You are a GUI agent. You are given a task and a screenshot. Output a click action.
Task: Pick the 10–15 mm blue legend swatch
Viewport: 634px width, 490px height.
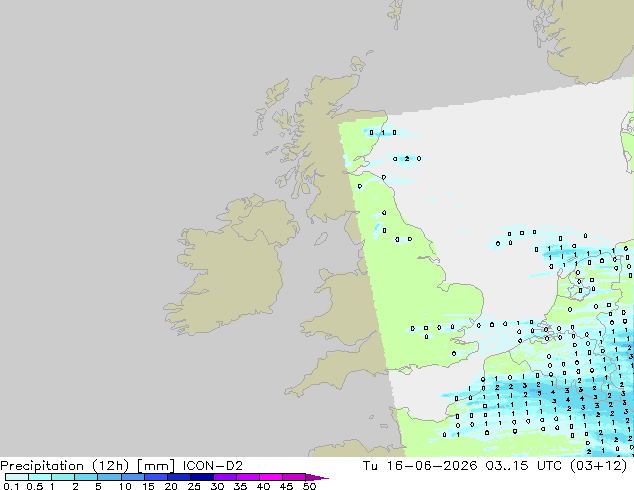[x=132, y=477]
